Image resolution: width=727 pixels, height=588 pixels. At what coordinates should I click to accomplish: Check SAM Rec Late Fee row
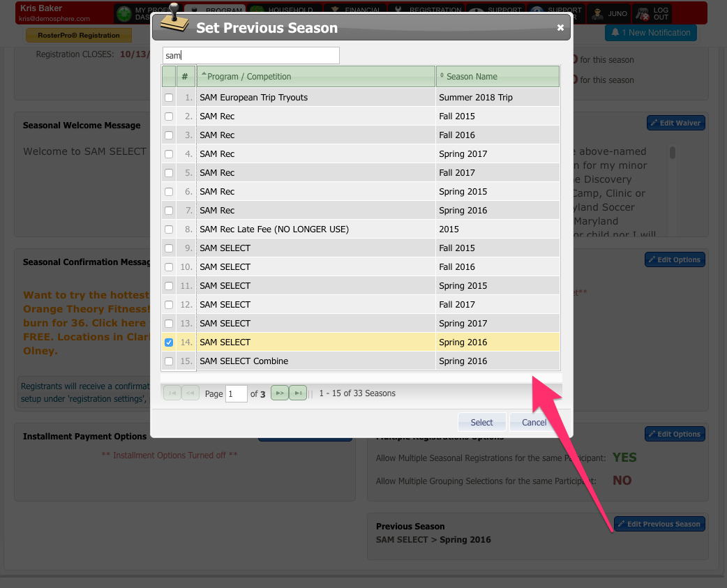coord(169,229)
